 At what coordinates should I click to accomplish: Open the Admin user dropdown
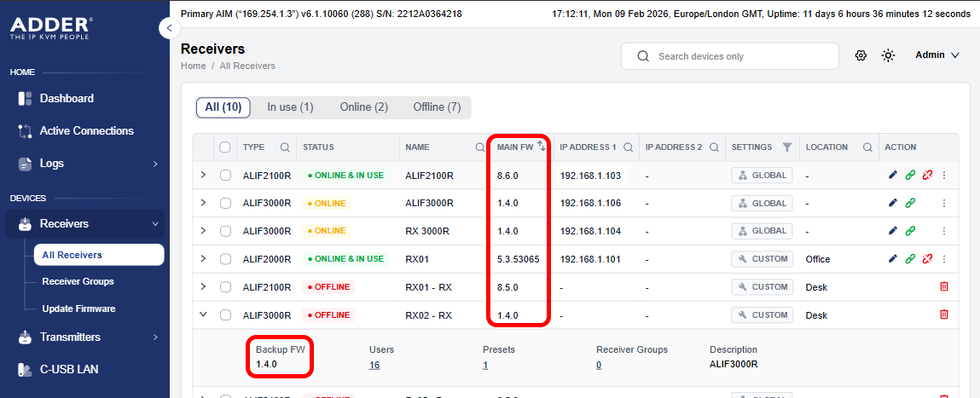pos(937,55)
